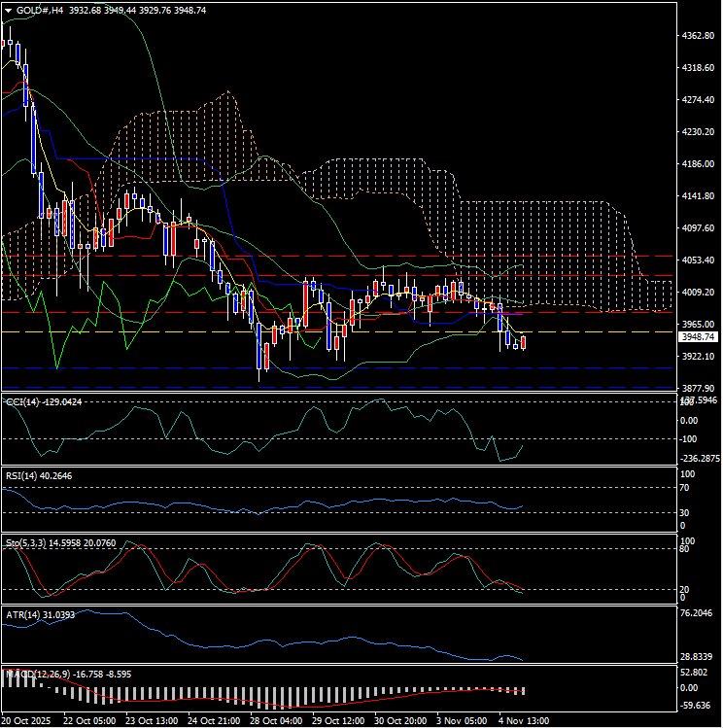723x728 pixels.
Task: Click the triangle arrow beside GOLD#,H4
Action: pos(8,10)
